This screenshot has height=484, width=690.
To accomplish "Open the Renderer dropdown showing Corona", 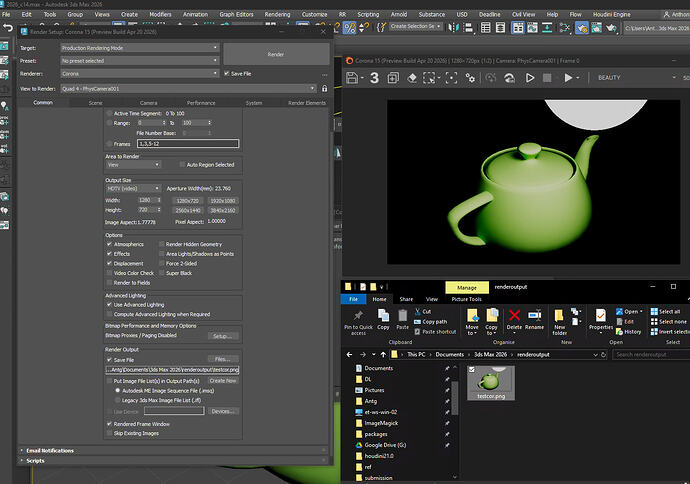I will click(x=139, y=73).
